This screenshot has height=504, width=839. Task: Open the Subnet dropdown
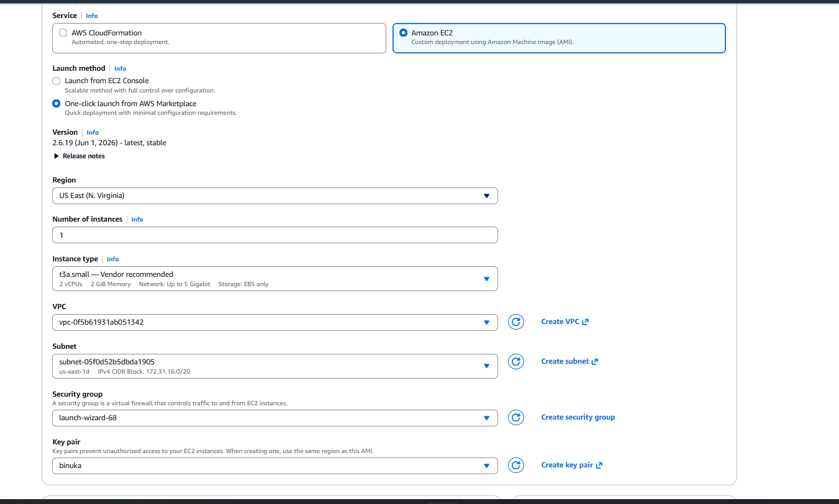pos(275,366)
